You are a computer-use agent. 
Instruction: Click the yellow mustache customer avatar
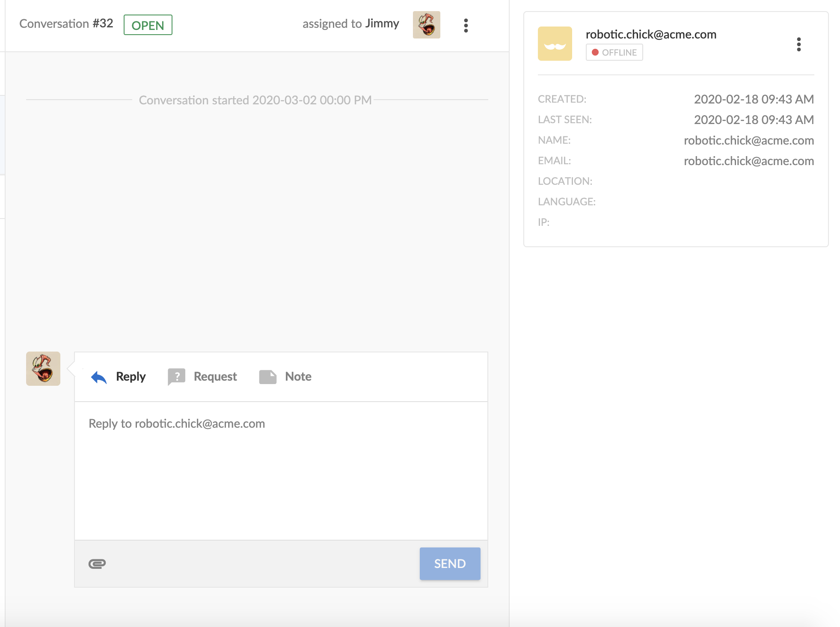click(x=555, y=44)
